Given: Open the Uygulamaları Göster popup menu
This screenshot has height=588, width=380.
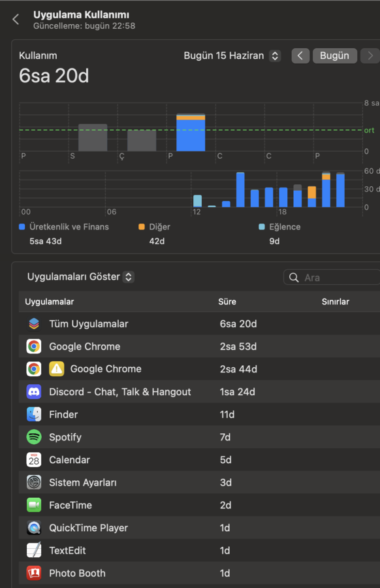Looking at the screenshot, I should (80, 277).
